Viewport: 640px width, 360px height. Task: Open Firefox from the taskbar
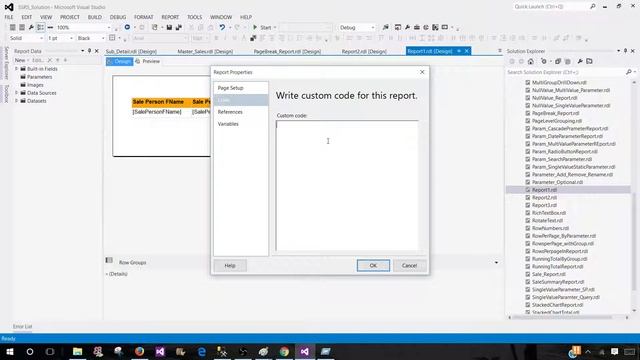click(x=139, y=351)
